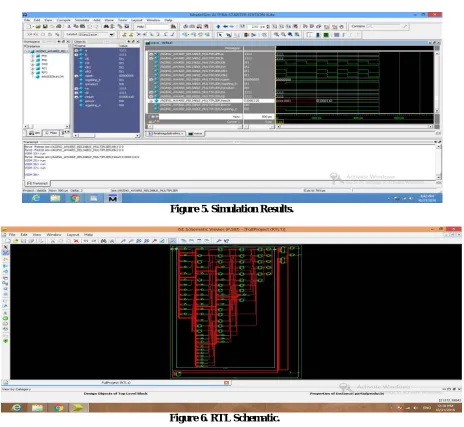Open the Compile menu in ModelSim
464x427 pixels.
point(63,20)
